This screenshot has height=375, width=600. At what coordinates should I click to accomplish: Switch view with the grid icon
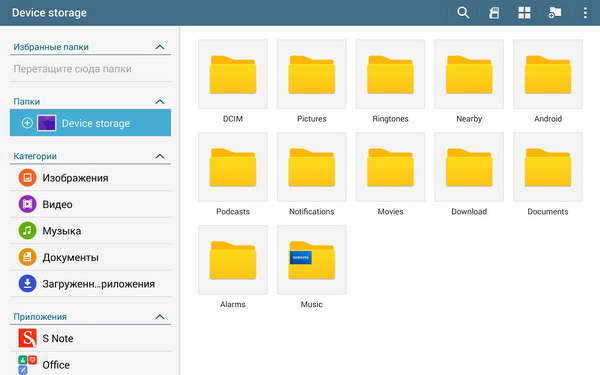click(x=524, y=13)
